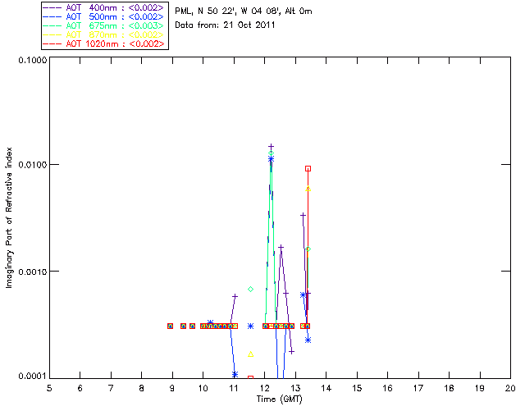Click the Y-axis tick label 0.0001

pos(33,377)
